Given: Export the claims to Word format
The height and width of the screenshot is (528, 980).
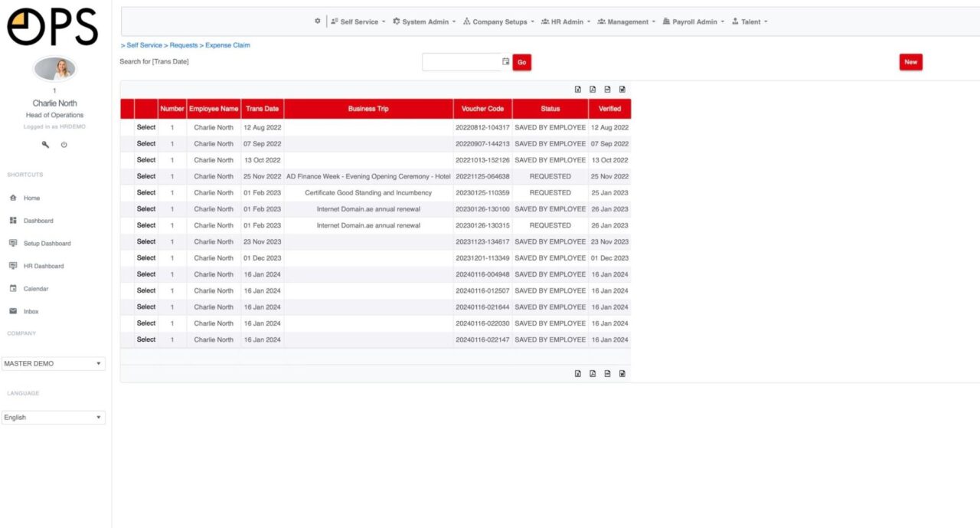Looking at the screenshot, I should 622,89.
